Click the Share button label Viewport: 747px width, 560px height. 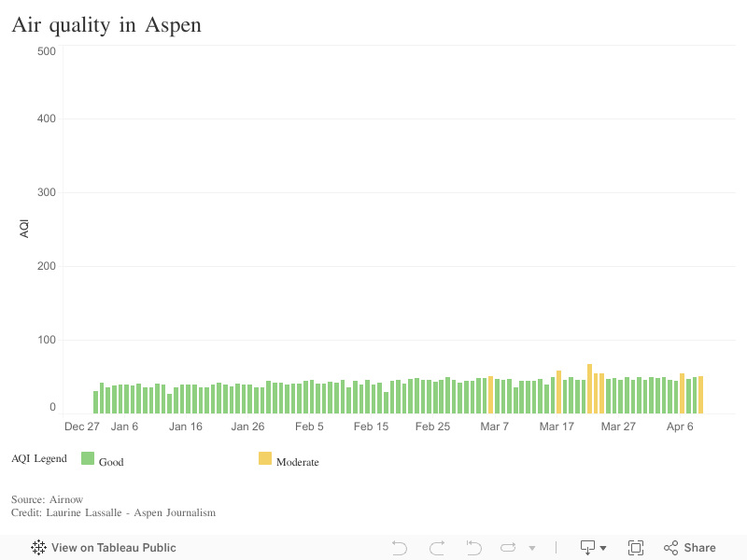tap(699, 548)
